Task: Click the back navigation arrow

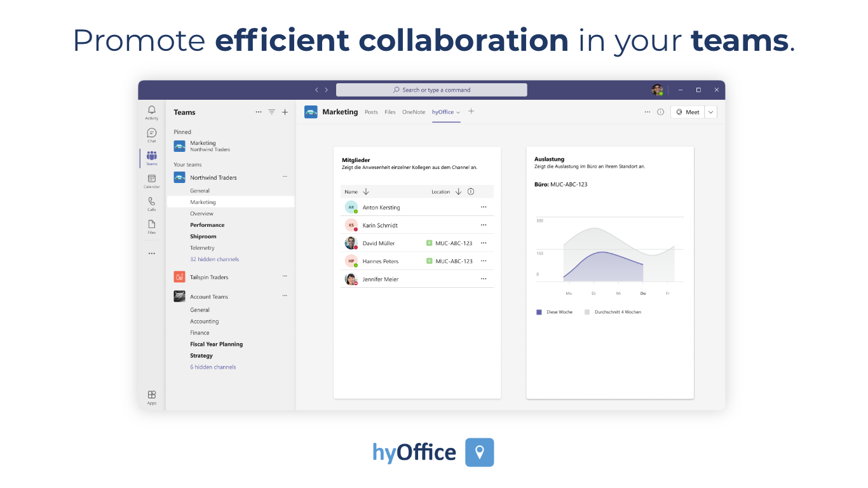Action: point(316,90)
